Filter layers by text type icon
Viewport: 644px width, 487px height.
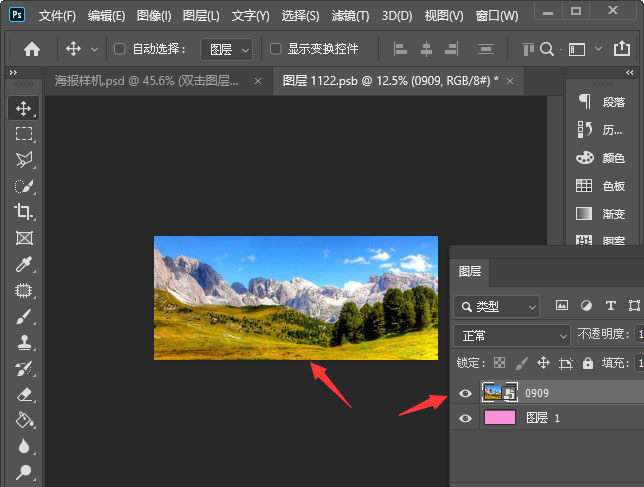coord(610,306)
